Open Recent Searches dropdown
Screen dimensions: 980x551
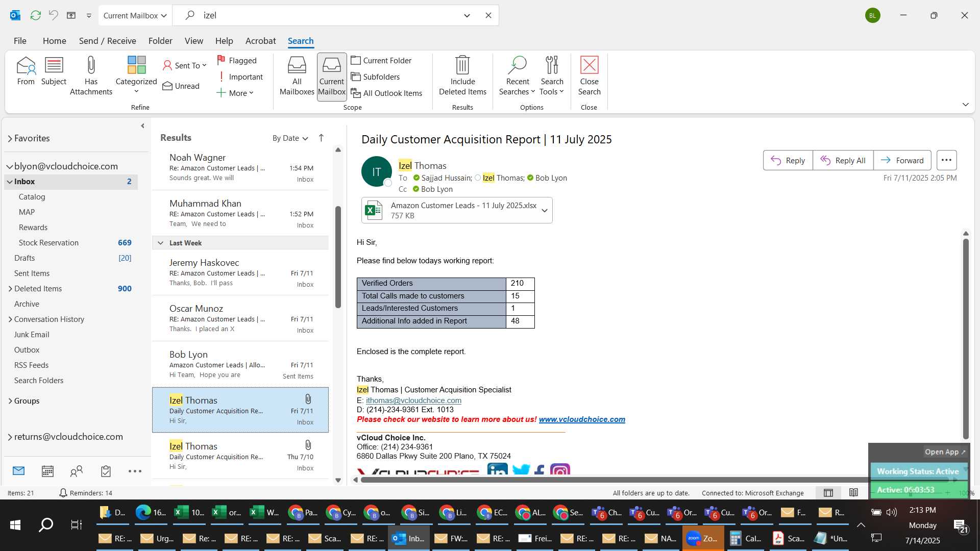pyautogui.click(x=517, y=77)
